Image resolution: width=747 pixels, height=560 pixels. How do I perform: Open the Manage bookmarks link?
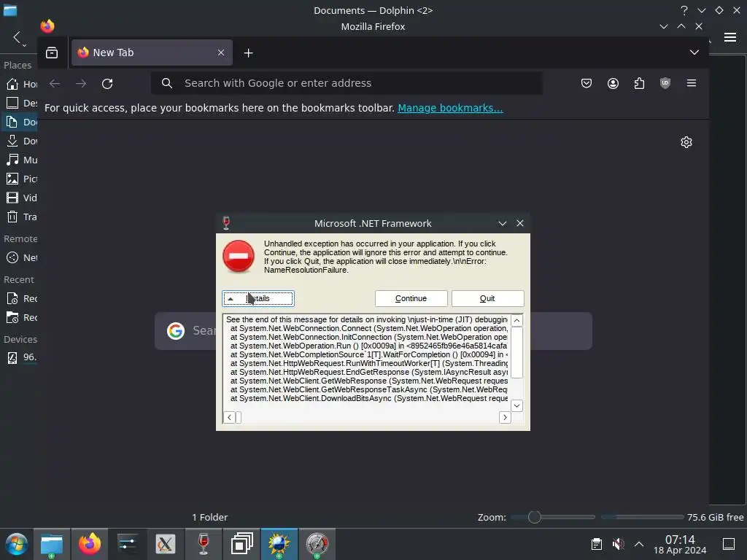pos(450,108)
